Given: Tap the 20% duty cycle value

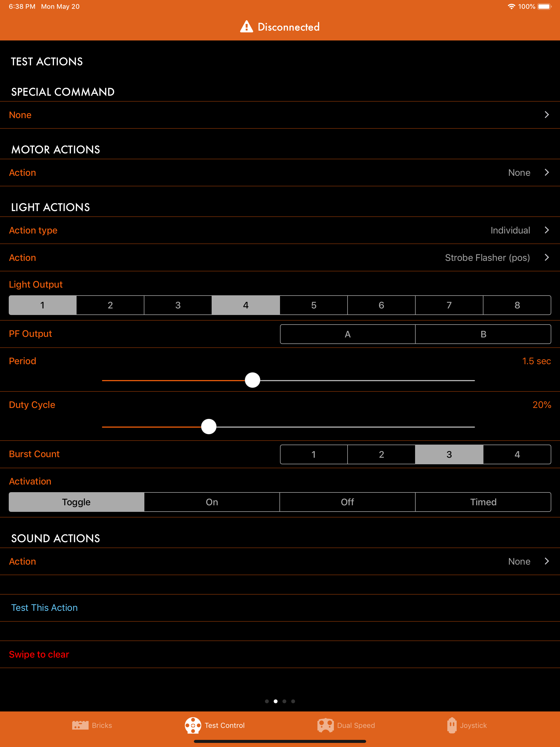Looking at the screenshot, I should [x=542, y=405].
